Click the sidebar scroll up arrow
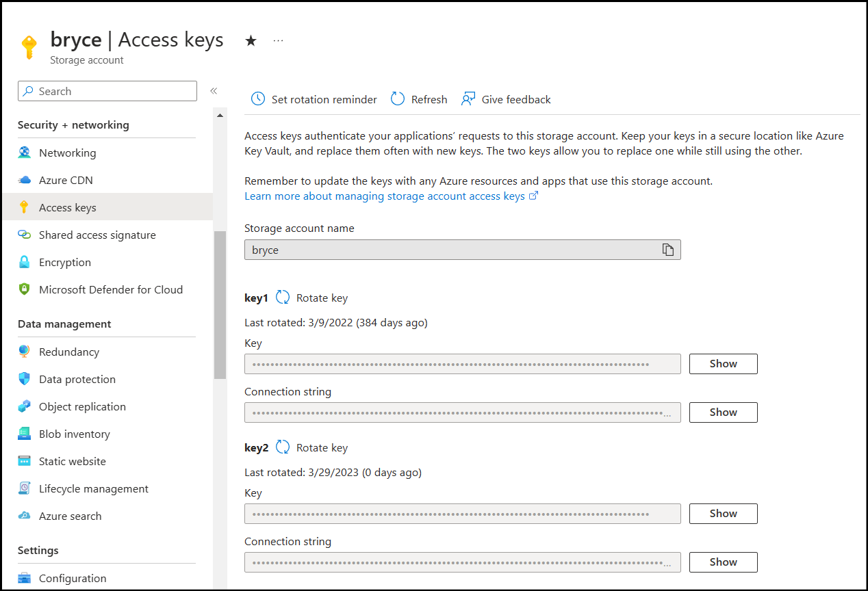868x591 pixels. pyautogui.click(x=220, y=116)
